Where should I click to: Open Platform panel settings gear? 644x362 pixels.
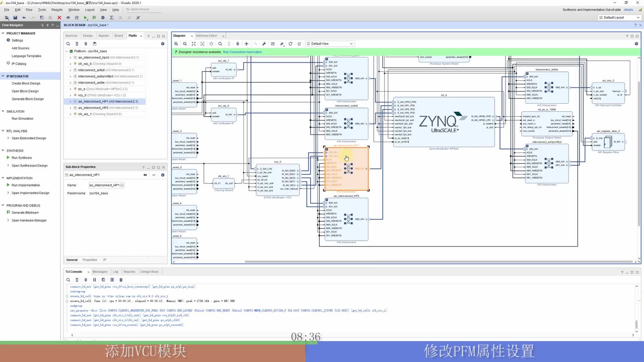163,44
